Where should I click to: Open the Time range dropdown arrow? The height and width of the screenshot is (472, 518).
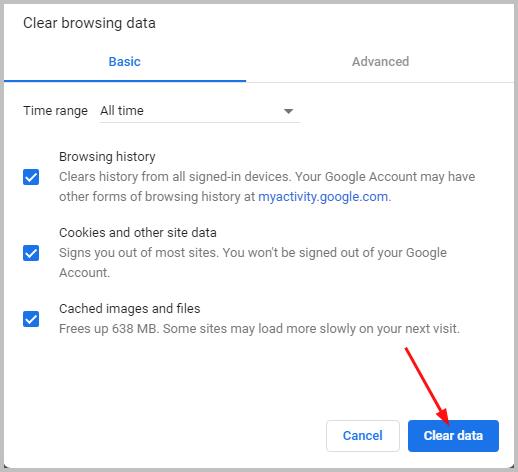288,111
